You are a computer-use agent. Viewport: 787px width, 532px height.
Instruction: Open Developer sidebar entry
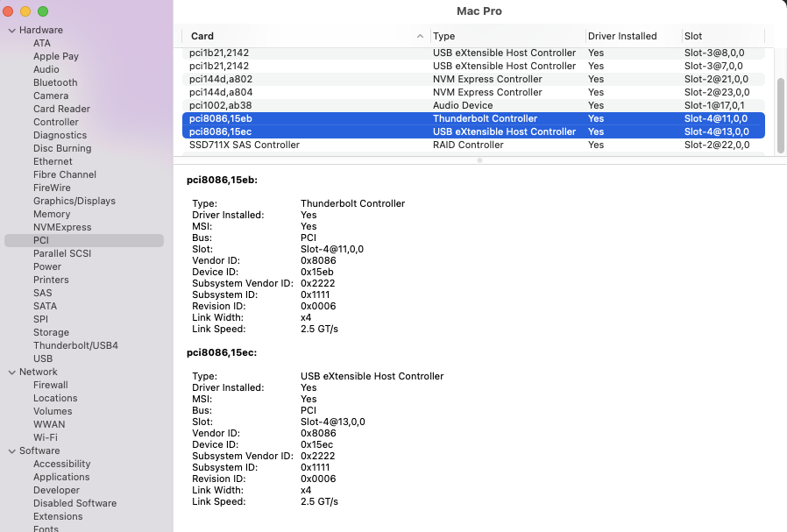56,490
